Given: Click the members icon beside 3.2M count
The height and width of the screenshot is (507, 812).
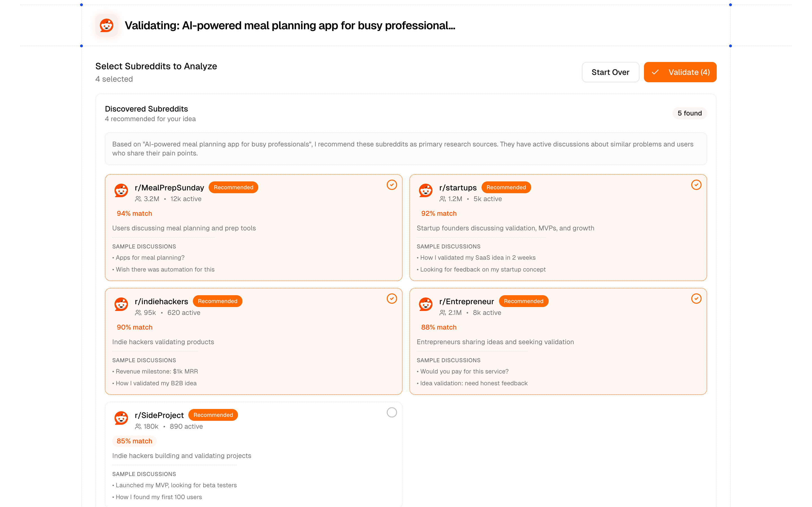Looking at the screenshot, I should pos(138,199).
